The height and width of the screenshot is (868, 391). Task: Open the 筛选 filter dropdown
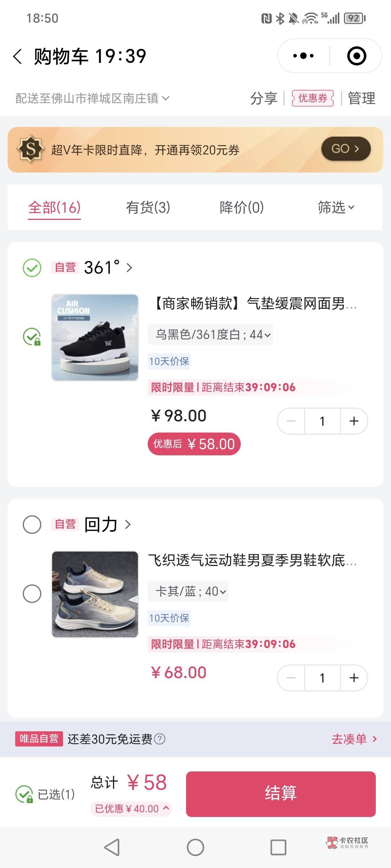pyautogui.click(x=336, y=208)
